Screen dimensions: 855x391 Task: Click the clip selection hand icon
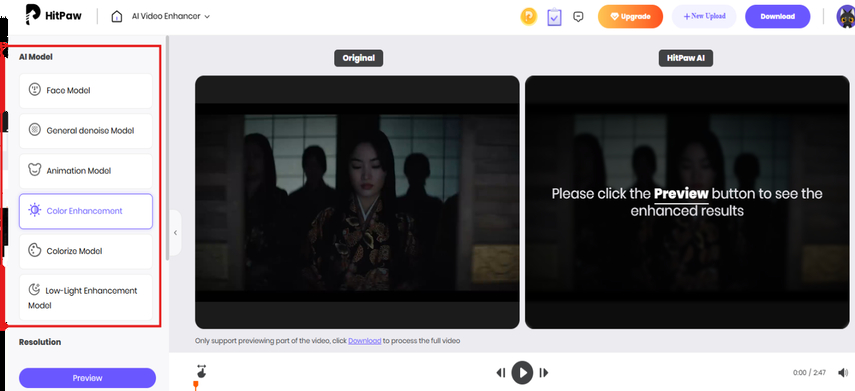click(x=202, y=371)
